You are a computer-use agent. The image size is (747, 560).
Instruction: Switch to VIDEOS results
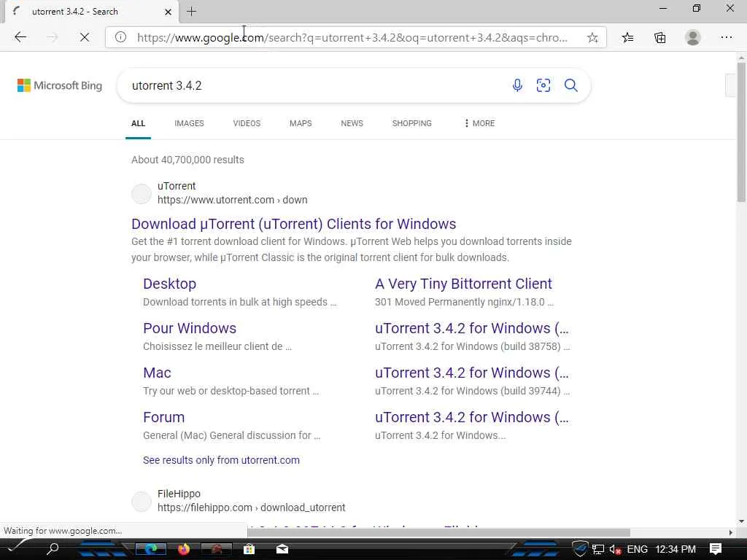click(x=247, y=123)
